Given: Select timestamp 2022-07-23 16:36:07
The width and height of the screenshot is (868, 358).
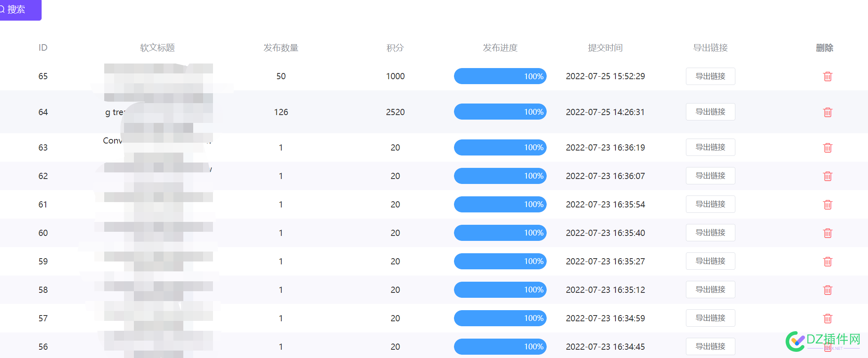Looking at the screenshot, I should (x=605, y=176).
